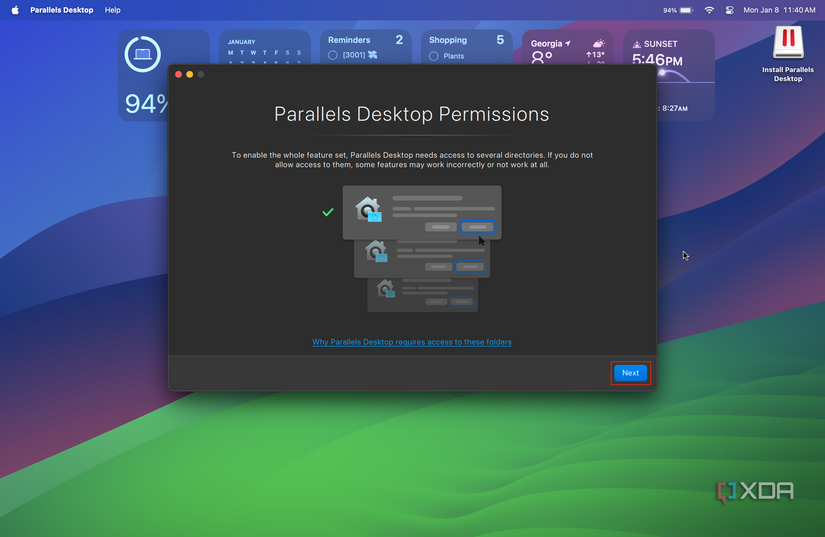This screenshot has height=537, width=825.
Task: Click the date and time in menu bar
Action: (779, 10)
